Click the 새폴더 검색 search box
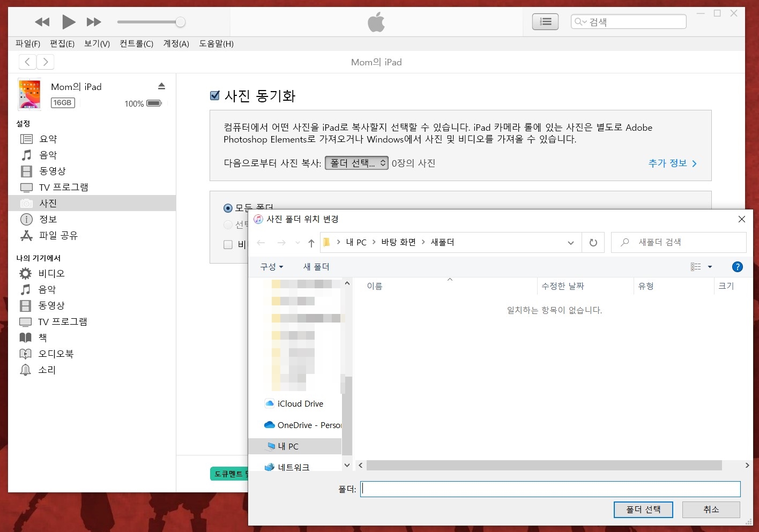 (x=679, y=242)
